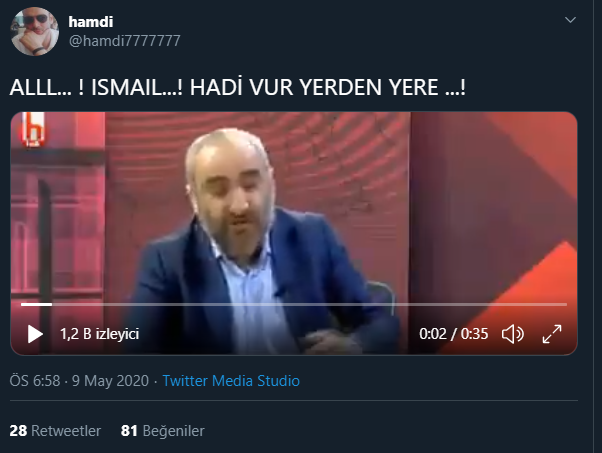View the 28 Retweetler list
The width and height of the screenshot is (602, 453).
coord(55,431)
